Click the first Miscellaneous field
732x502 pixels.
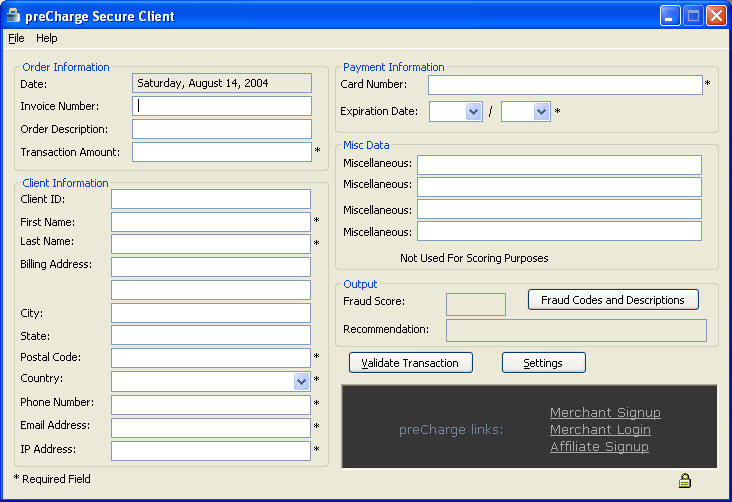coord(559,165)
